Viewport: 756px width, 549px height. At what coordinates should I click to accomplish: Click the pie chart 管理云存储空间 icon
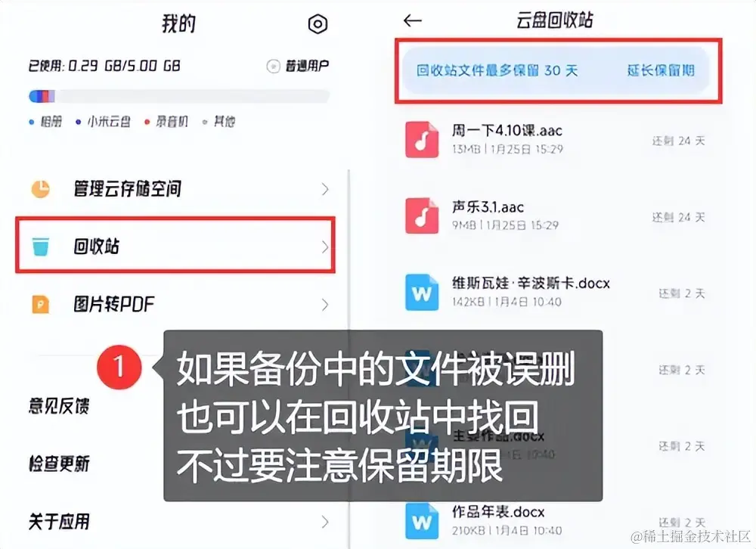pos(41,188)
